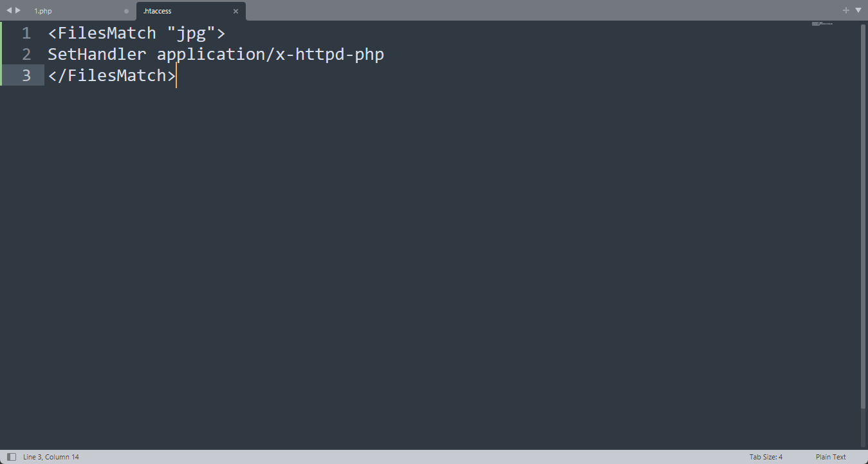Open the Tab Size: 4 menu
This screenshot has width=868, height=464.
[x=766, y=457]
